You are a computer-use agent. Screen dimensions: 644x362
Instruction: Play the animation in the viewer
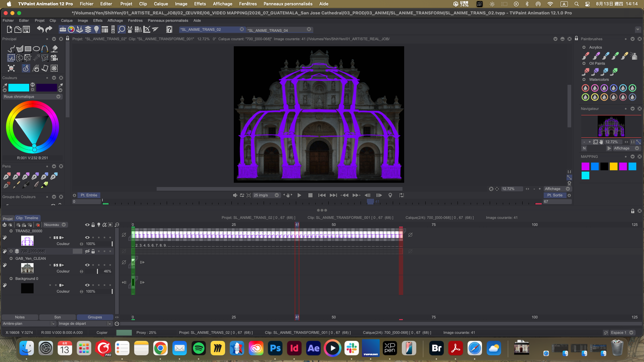tap(299, 195)
